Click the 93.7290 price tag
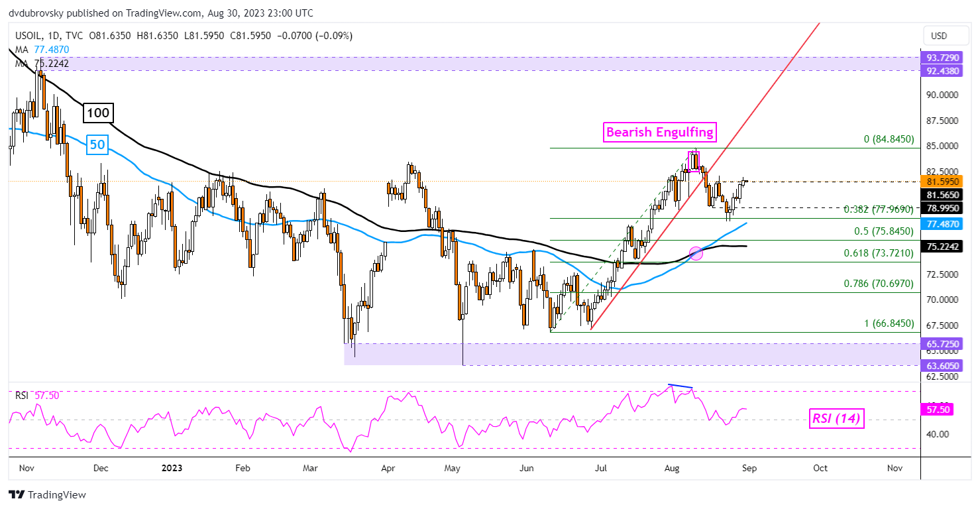Image resolution: width=980 pixels, height=509 pixels. click(x=941, y=58)
